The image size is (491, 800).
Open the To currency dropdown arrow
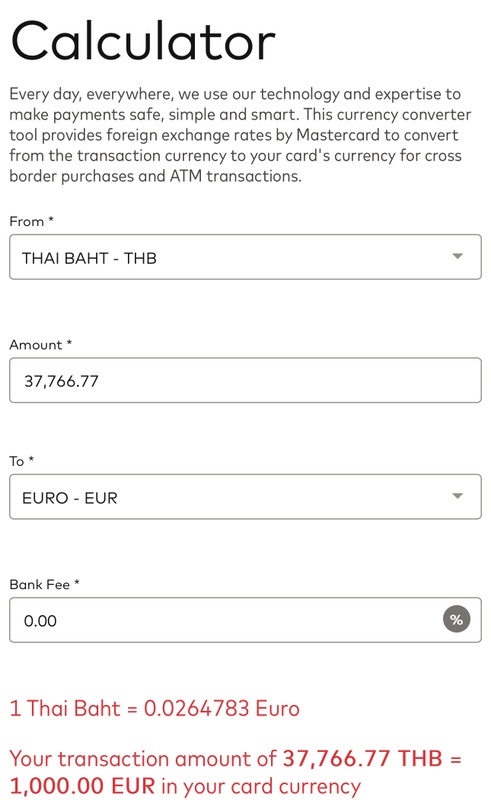point(457,496)
